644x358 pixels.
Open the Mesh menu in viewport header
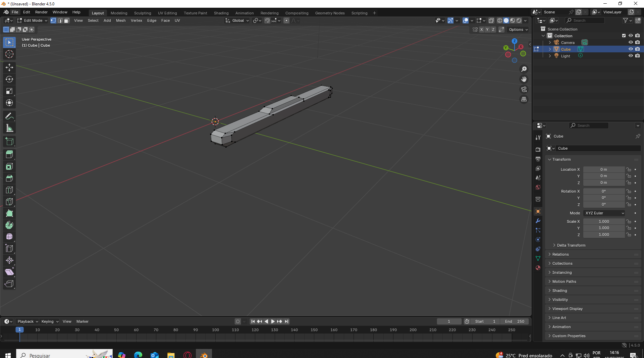[121, 20]
